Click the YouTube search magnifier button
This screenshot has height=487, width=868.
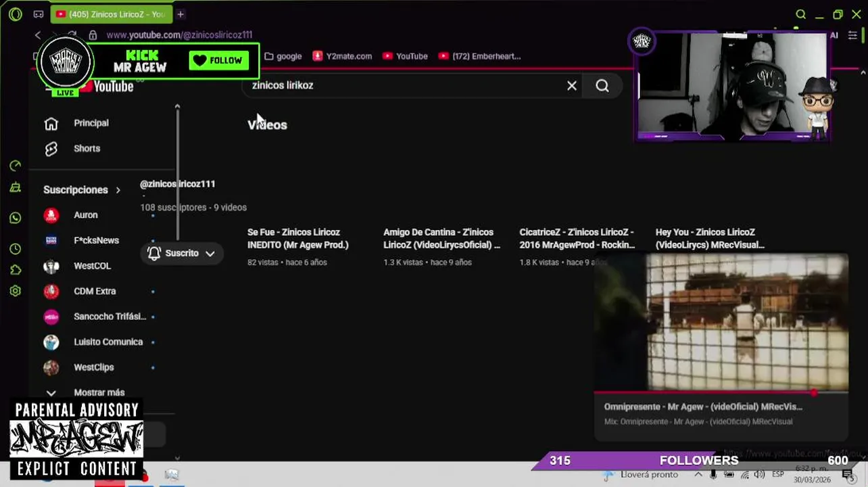(602, 86)
